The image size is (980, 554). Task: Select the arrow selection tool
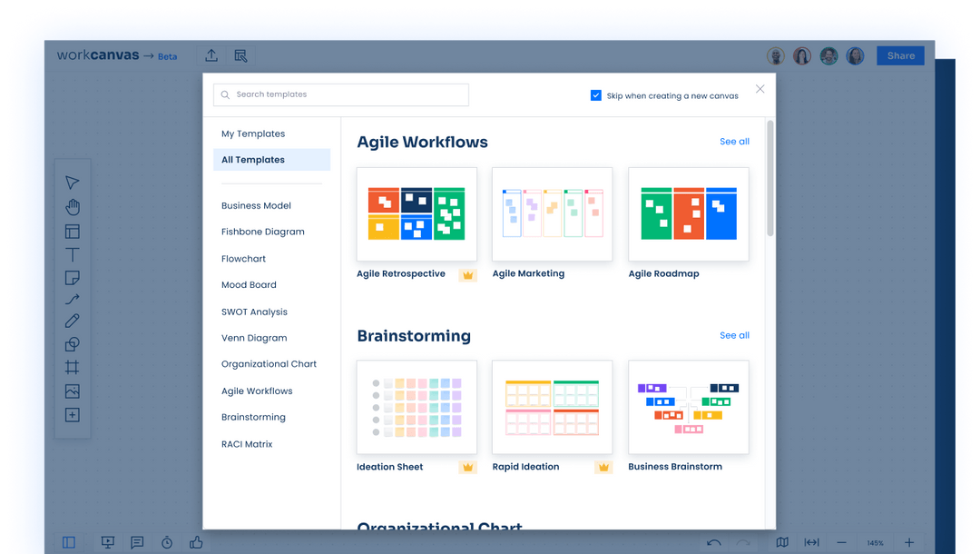point(73,182)
